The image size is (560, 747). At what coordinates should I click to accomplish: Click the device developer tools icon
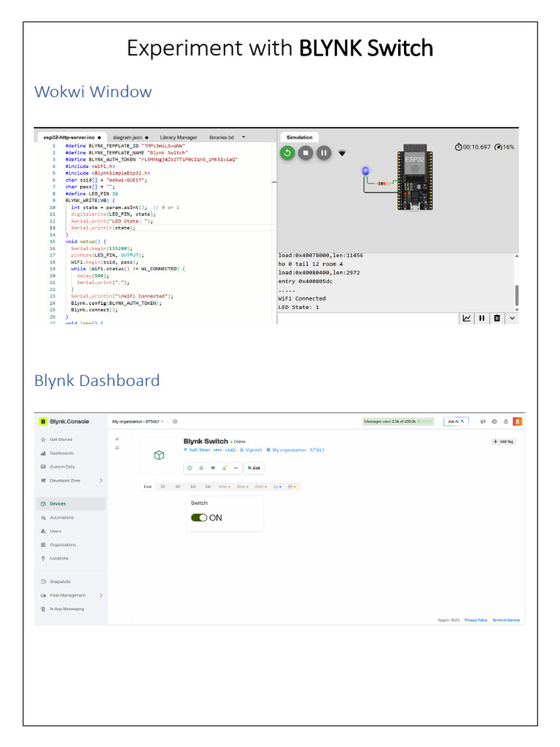[x=213, y=468]
